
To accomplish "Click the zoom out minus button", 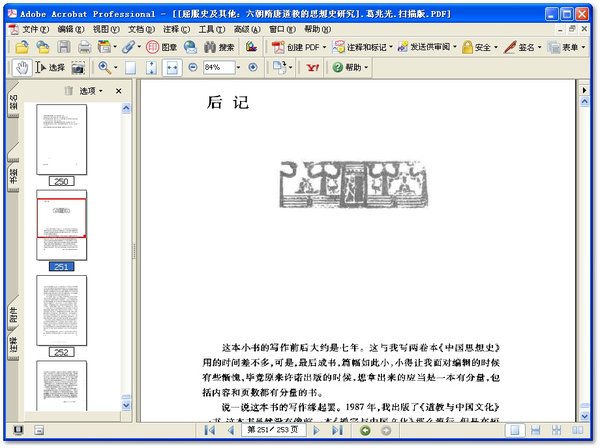I will tap(192, 67).
